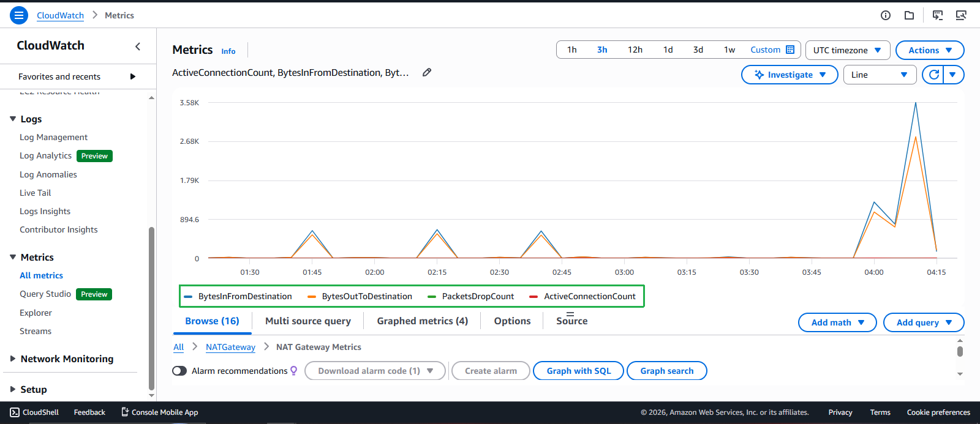The width and height of the screenshot is (980, 424).
Task: Edit the graph title with pencil icon
Action: click(427, 72)
